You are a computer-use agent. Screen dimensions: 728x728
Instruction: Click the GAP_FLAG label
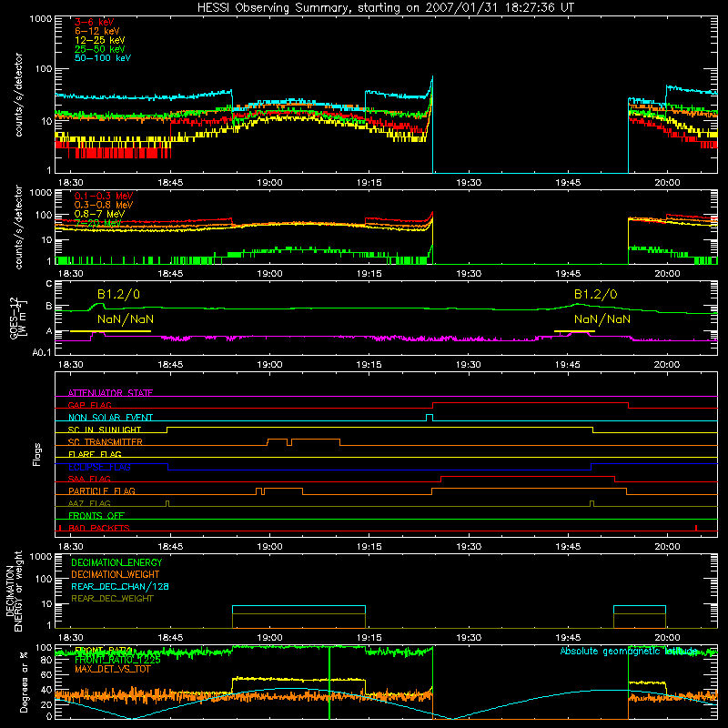click(x=89, y=405)
